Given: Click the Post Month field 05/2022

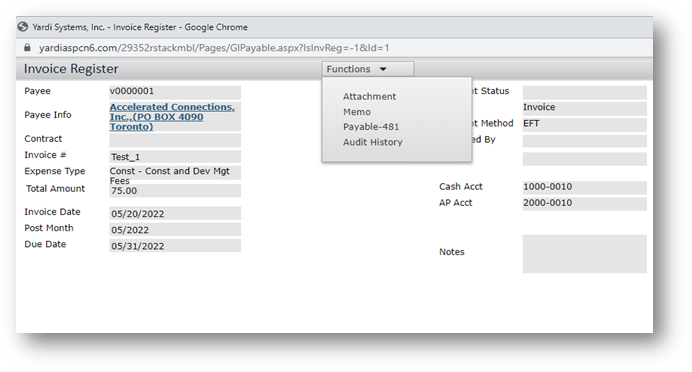Looking at the screenshot, I should click(x=175, y=229).
